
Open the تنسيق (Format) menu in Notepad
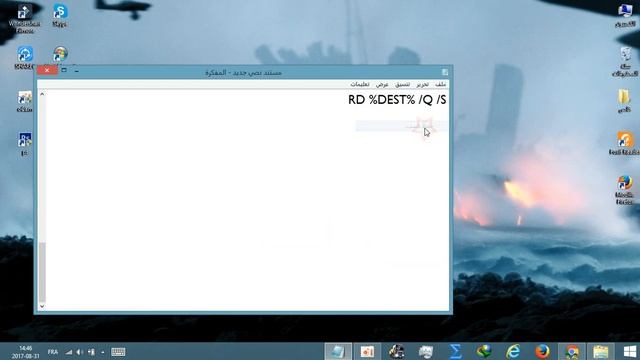402,84
